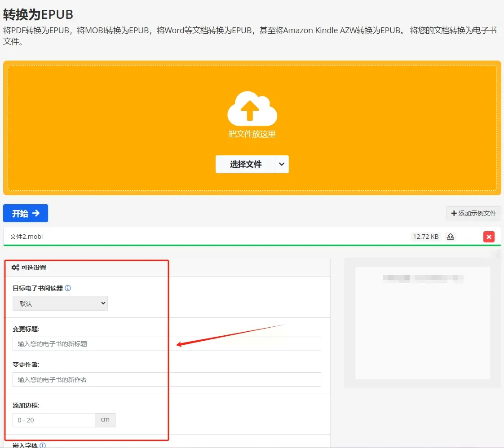
Task: Click the 文件2.mobi file name
Action: [x=27, y=237]
